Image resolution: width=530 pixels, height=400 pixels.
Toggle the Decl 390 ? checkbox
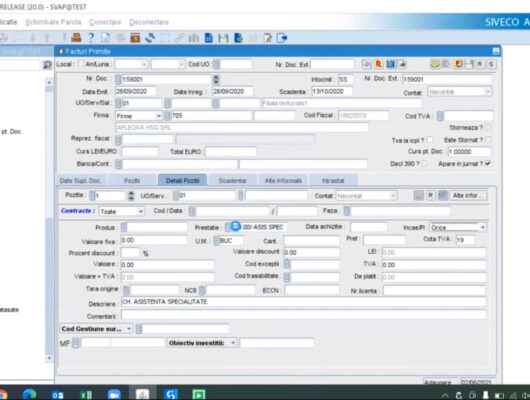(424, 164)
